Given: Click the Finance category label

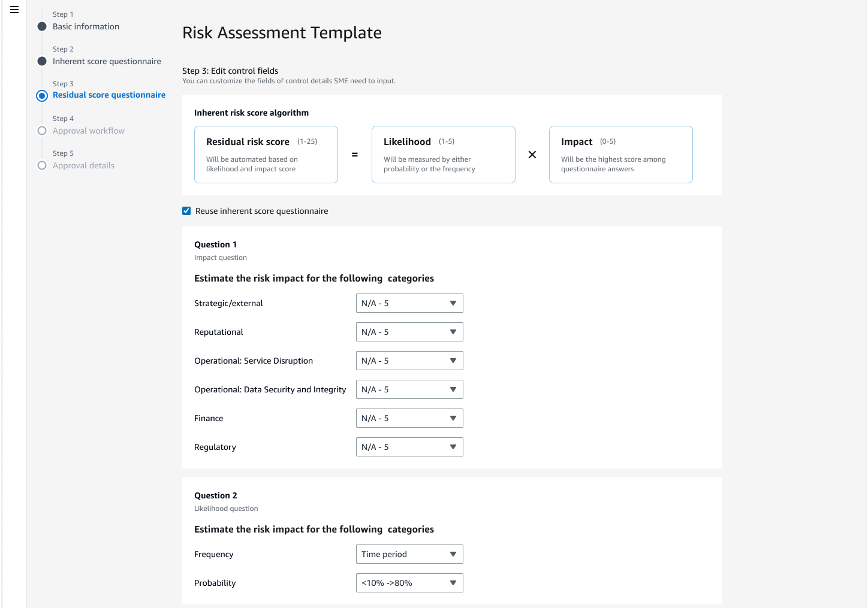Looking at the screenshot, I should coord(209,418).
